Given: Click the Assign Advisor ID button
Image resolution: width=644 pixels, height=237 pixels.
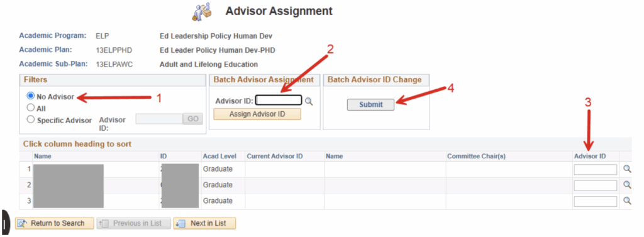Looking at the screenshot, I should click(x=257, y=114).
